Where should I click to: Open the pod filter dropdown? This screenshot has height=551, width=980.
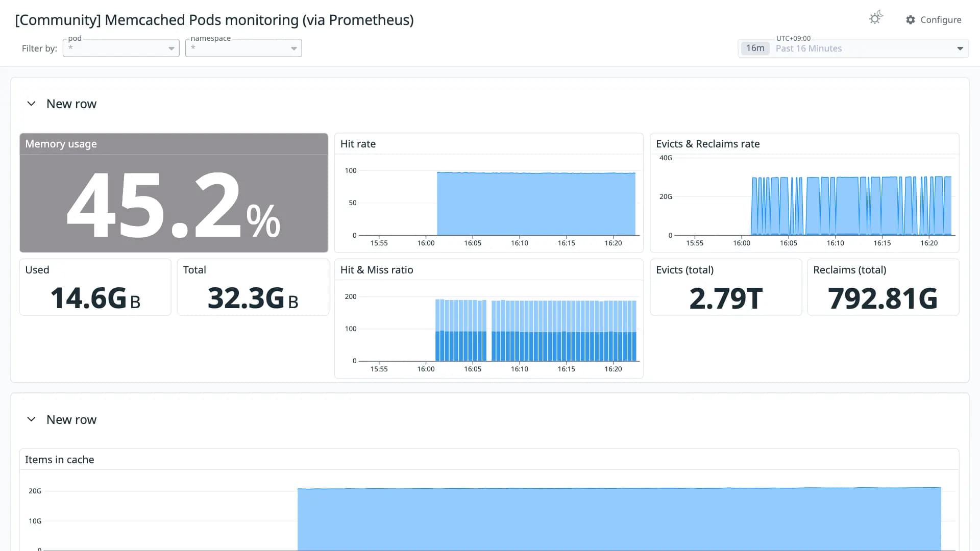point(121,48)
